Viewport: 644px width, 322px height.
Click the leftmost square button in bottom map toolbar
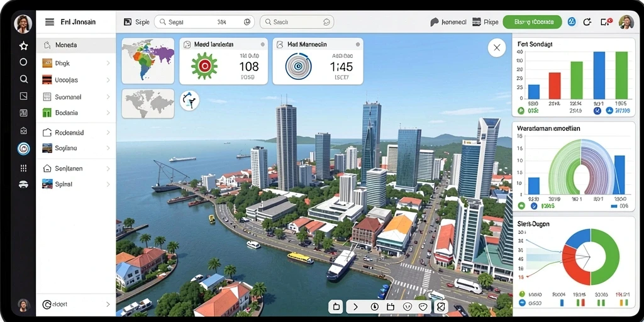coord(336,307)
